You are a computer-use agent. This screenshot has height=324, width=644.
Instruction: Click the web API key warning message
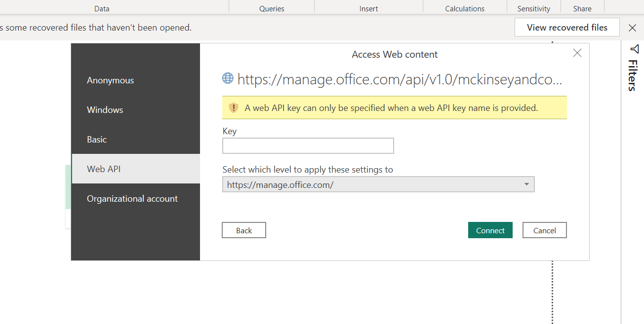pyautogui.click(x=391, y=108)
